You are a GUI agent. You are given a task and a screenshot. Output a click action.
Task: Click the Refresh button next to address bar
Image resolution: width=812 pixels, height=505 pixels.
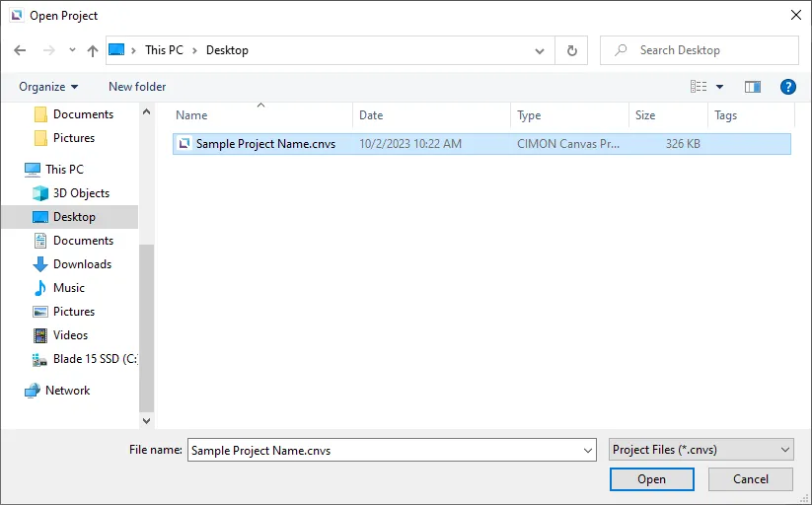pos(571,50)
